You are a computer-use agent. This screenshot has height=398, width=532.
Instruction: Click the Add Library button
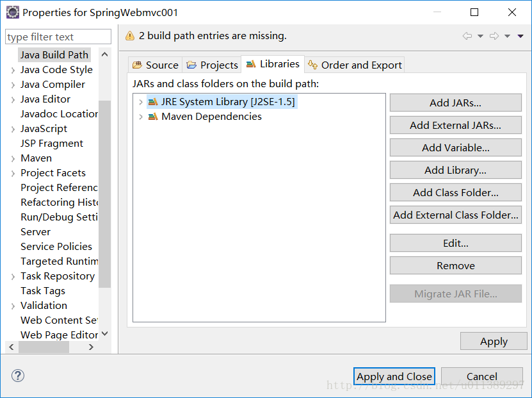pos(456,170)
